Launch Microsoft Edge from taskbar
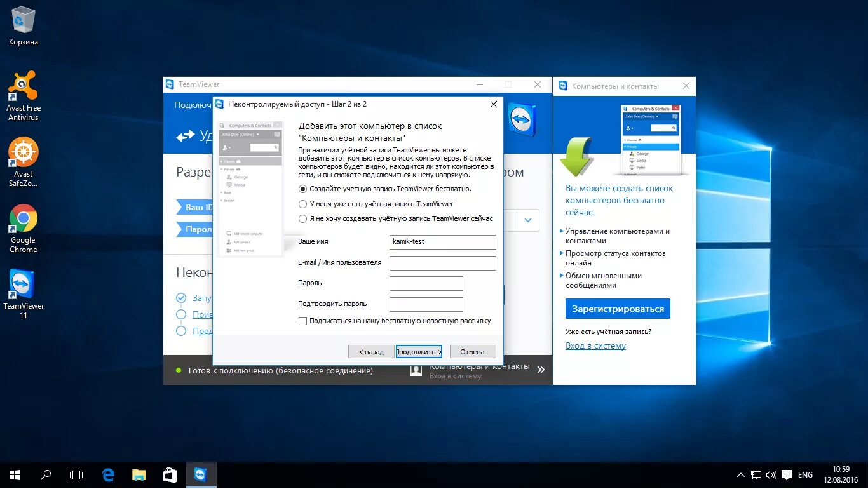This screenshot has height=489, width=868. [x=108, y=474]
